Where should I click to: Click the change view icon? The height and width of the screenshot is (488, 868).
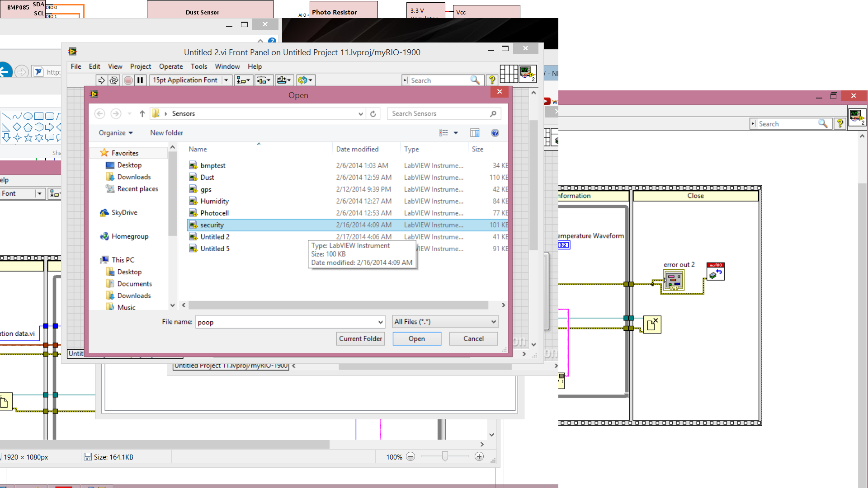tap(443, 133)
